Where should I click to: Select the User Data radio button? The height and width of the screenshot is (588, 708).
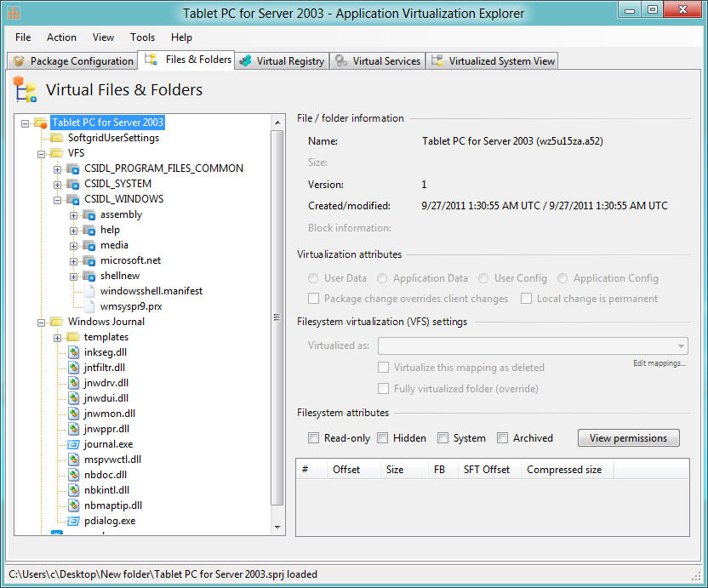click(313, 278)
